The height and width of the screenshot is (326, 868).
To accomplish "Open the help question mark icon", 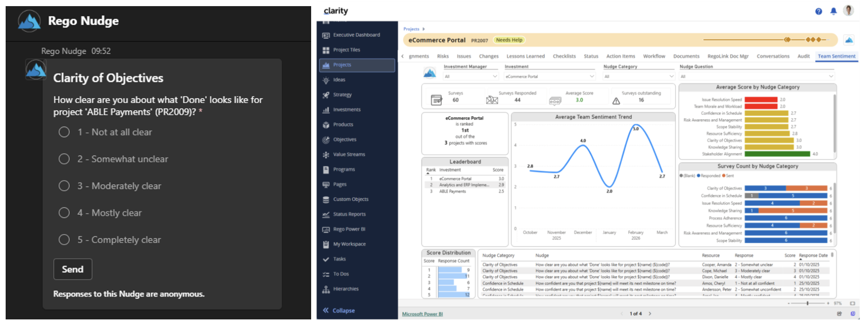I will point(819,11).
